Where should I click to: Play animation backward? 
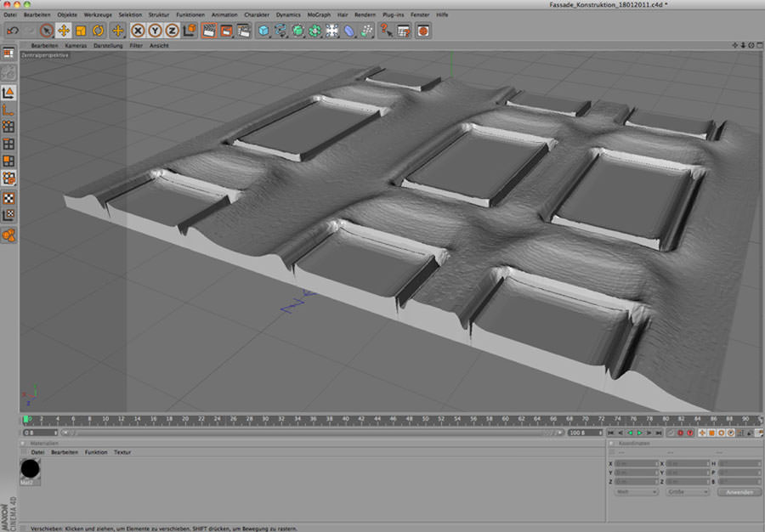coord(631,433)
